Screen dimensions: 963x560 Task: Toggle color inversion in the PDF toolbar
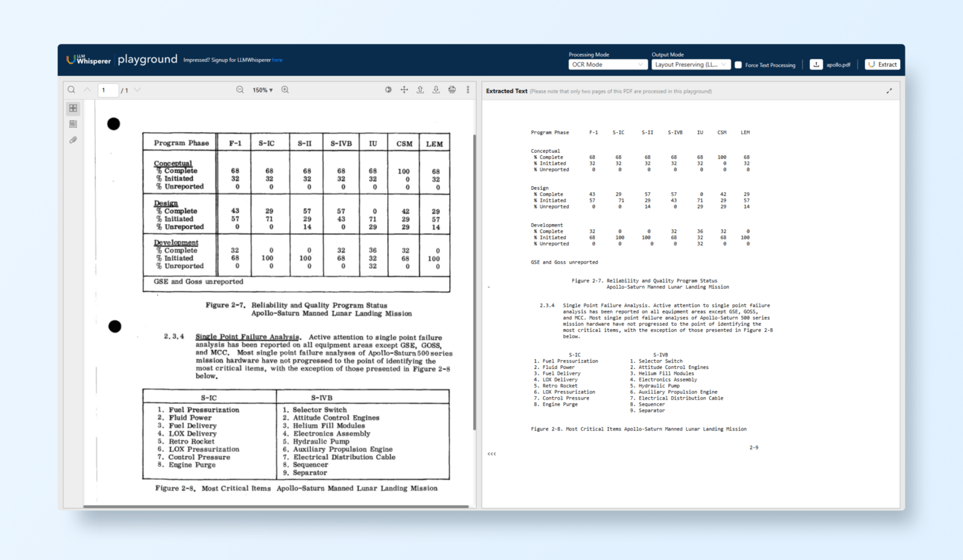point(388,90)
